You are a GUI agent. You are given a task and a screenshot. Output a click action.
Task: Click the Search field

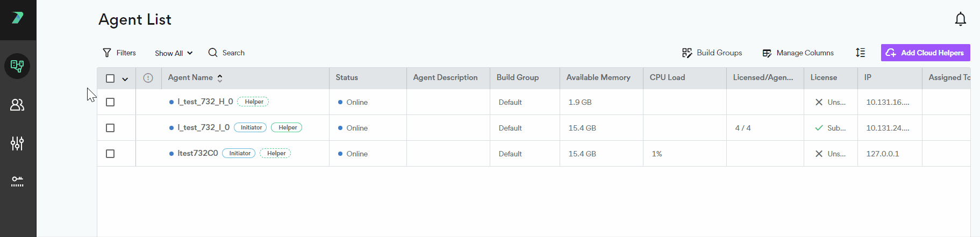227,53
